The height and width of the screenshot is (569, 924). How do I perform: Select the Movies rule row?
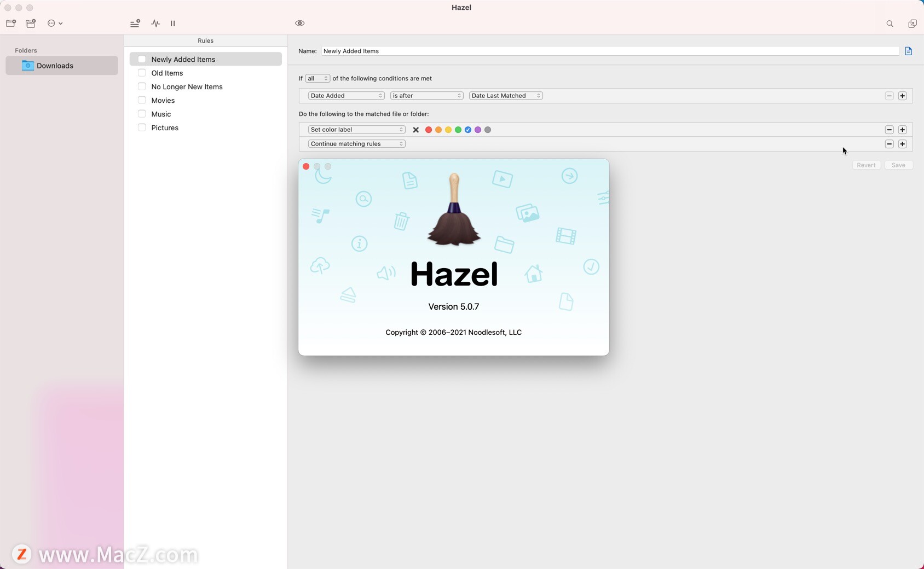[206, 100]
